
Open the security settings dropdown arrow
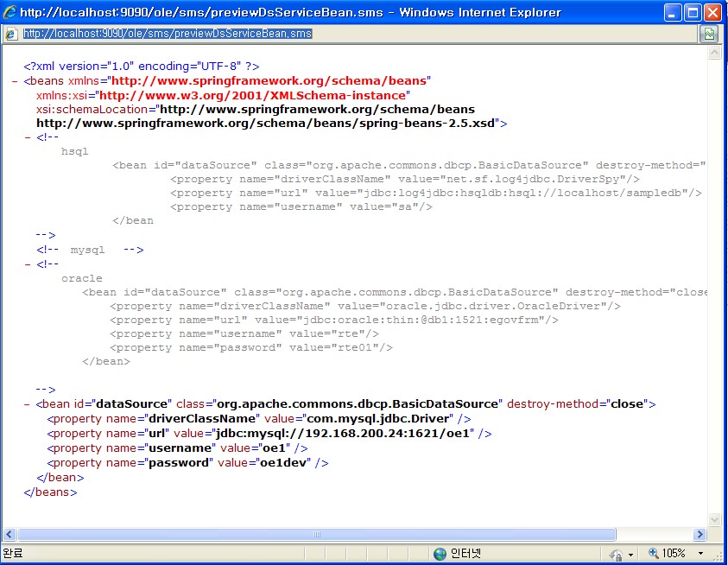pyautogui.click(x=631, y=554)
